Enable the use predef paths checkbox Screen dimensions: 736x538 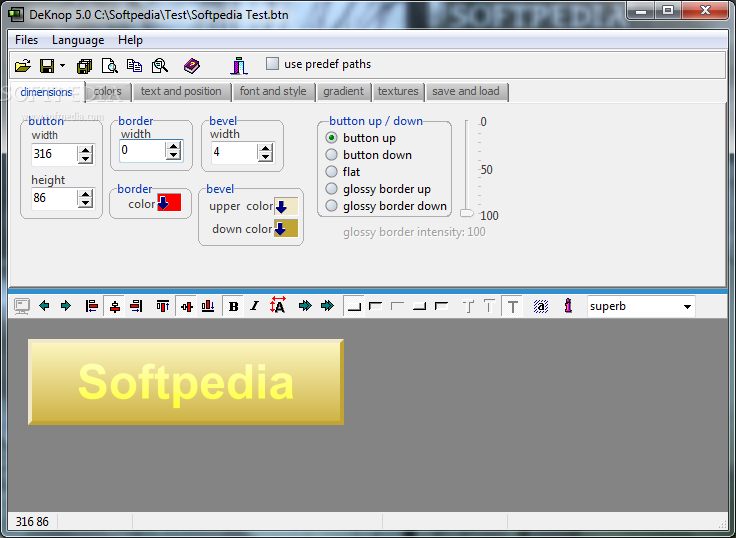pos(272,63)
